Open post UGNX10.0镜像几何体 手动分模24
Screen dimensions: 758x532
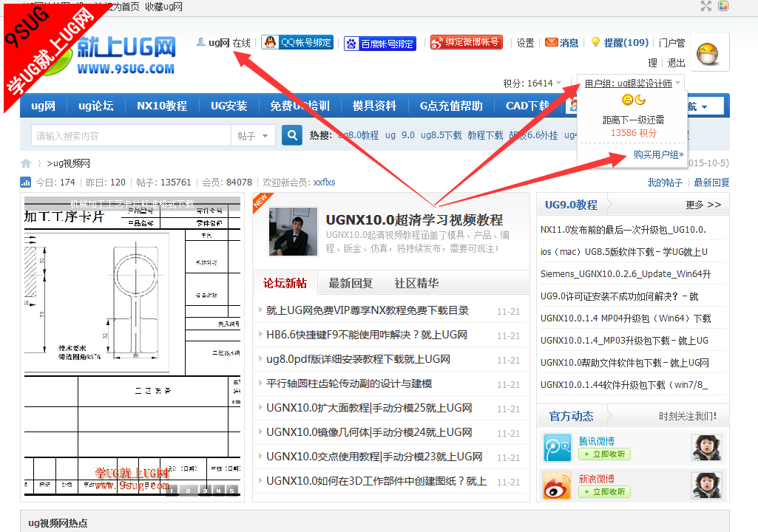(x=368, y=432)
